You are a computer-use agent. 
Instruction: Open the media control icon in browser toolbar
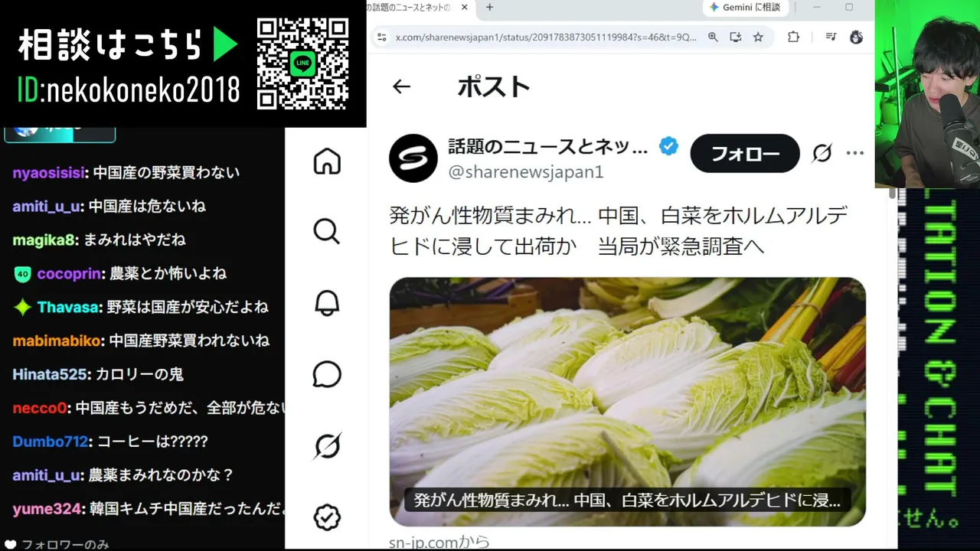(x=831, y=37)
